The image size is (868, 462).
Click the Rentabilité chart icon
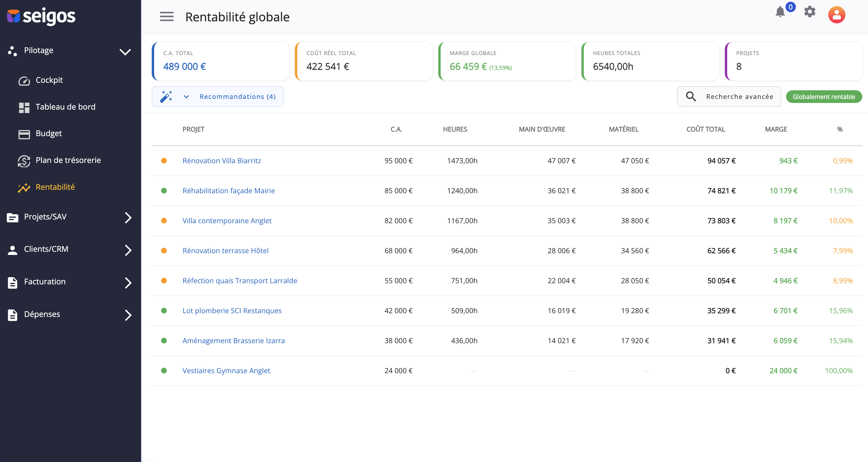coord(24,187)
